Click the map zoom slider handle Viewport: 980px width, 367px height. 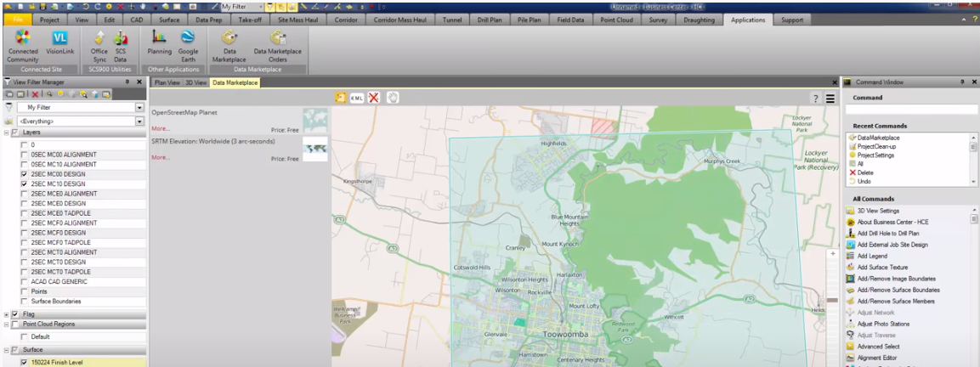[x=832, y=301]
